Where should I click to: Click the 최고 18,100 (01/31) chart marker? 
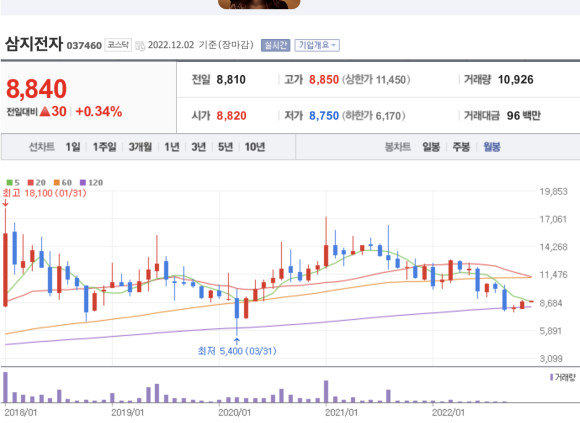pyautogui.click(x=44, y=193)
